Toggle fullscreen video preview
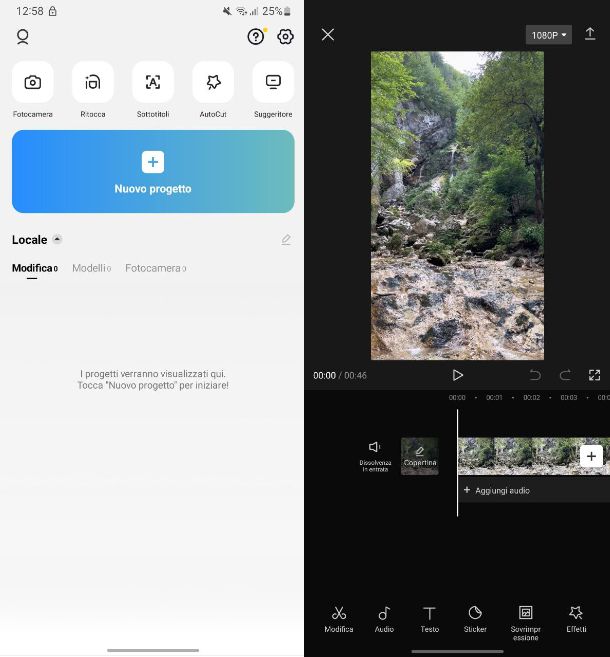 (x=594, y=375)
